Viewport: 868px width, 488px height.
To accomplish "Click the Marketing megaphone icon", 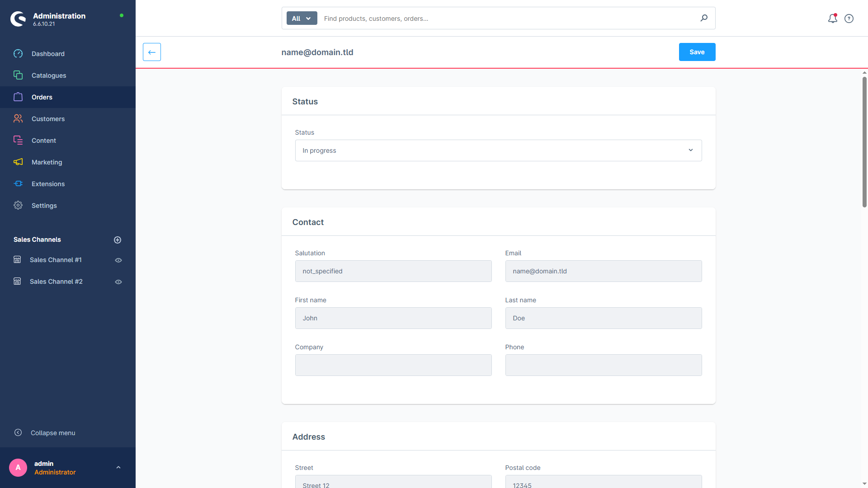I will [18, 162].
